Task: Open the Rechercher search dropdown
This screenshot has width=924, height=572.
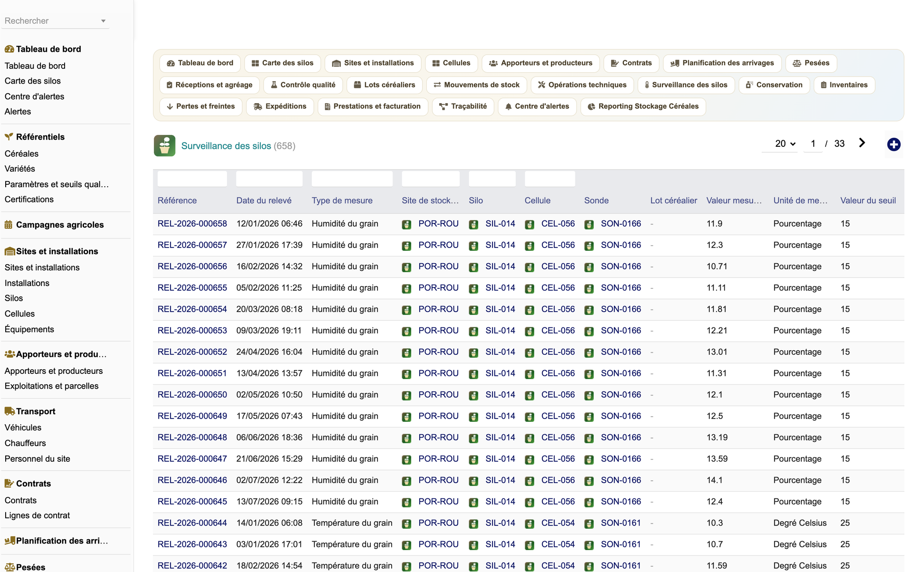Action: [x=55, y=21]
